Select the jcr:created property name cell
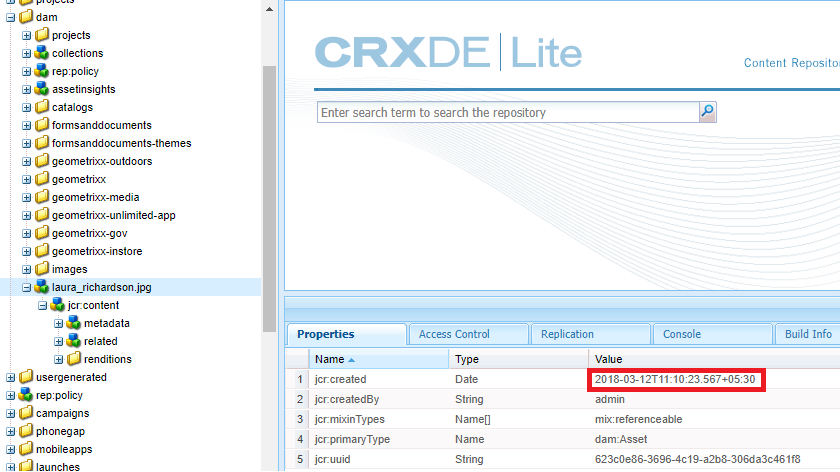Viewport: 840px width, 472px height. pos(341,379)
